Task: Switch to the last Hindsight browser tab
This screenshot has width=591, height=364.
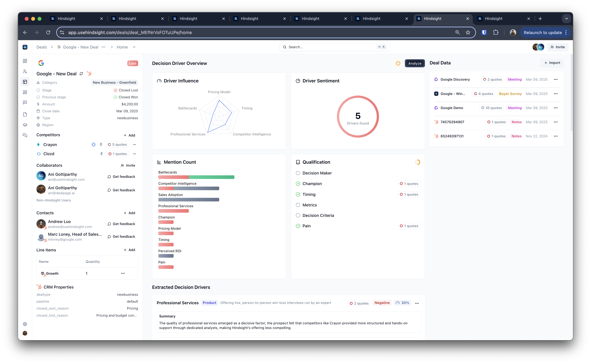Action: (x=504, y=18)
